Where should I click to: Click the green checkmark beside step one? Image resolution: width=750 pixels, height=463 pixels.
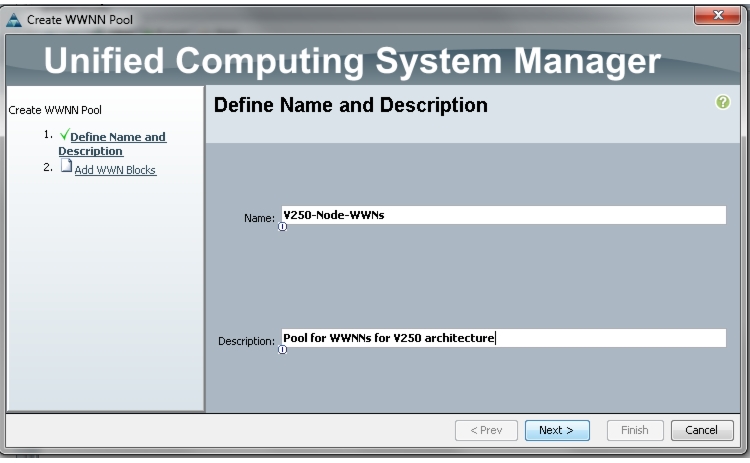pos(64,134)
